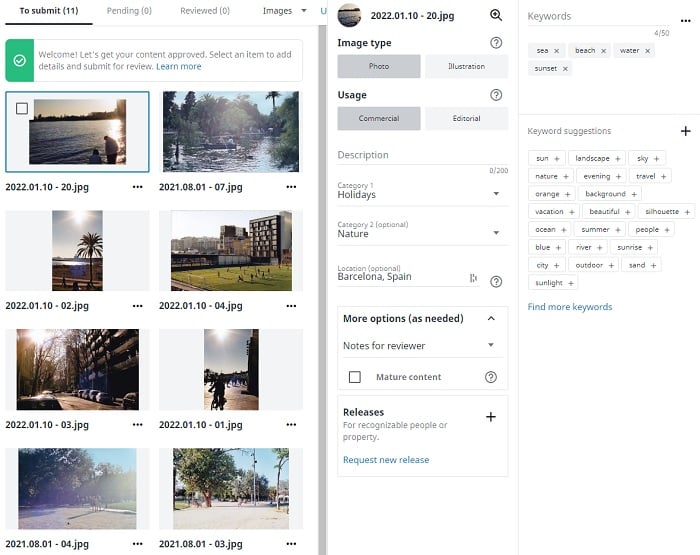
Task: Open Image type help question icon
Action: click(496, 43)
